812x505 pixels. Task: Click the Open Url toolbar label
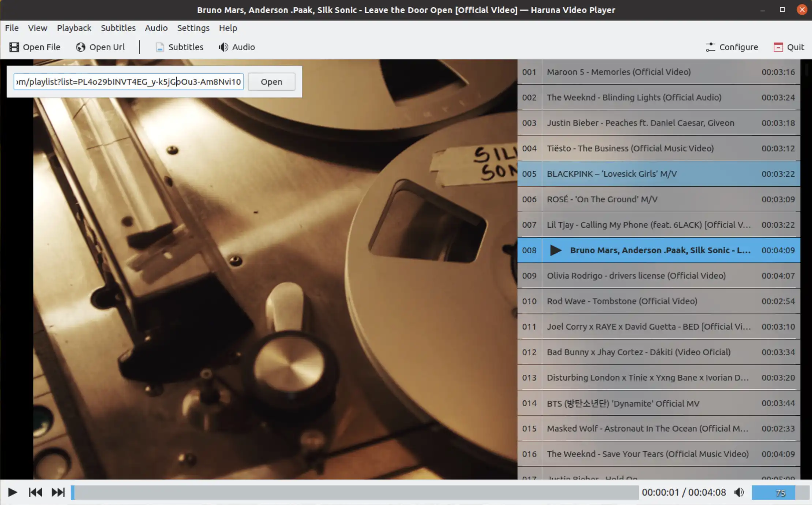107,47
